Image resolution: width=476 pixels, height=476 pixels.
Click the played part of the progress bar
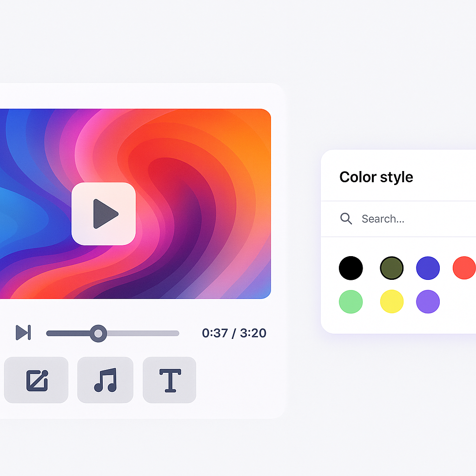pos(69,333)
